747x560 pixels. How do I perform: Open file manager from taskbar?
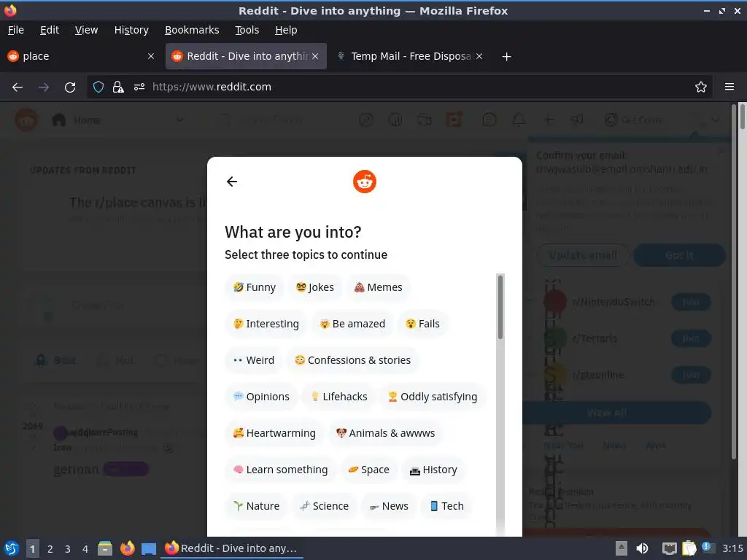tap(105, 548)
